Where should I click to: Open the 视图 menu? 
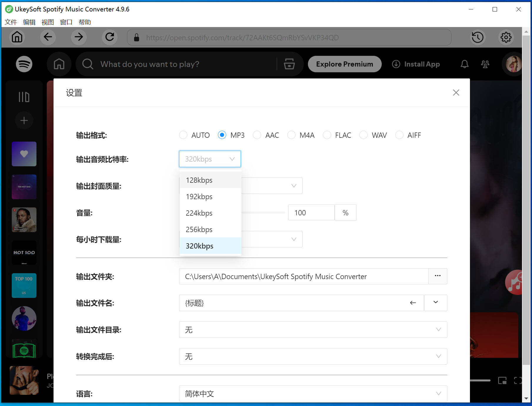(48, 22)
